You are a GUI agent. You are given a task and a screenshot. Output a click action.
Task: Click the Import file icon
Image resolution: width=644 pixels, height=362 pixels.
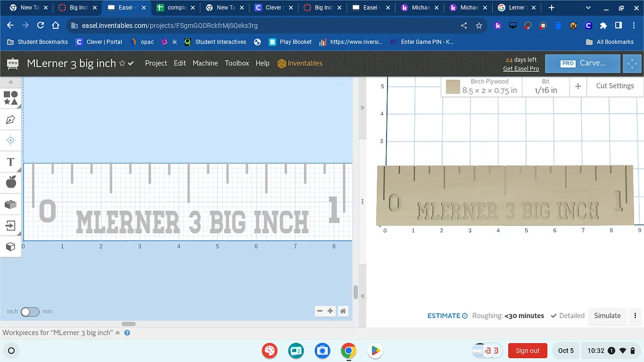click(x=11, y=225)
